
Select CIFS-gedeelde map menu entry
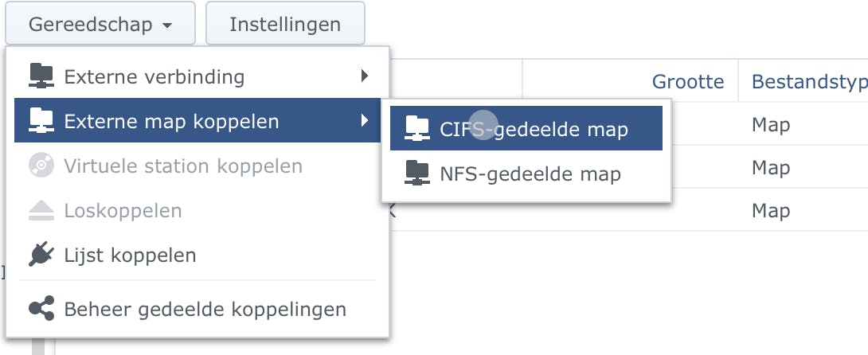(x=534, y=128)
